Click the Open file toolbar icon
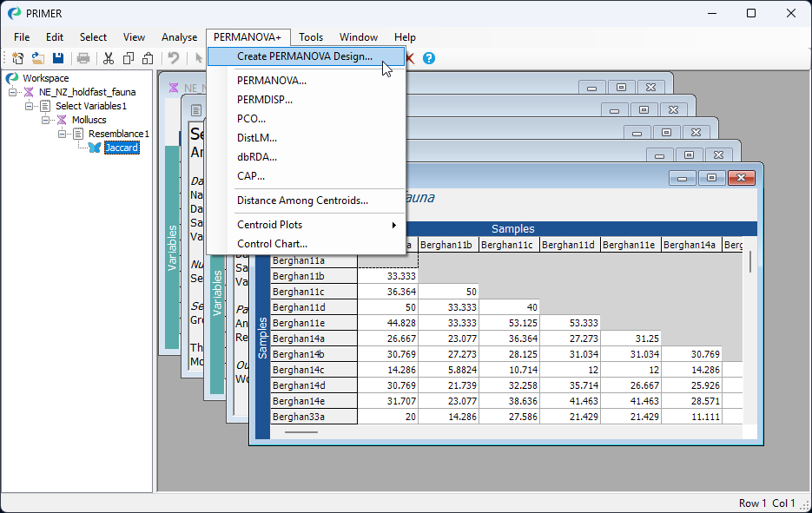The width and height of the screenshot is (812, 513). click(38, 58)
